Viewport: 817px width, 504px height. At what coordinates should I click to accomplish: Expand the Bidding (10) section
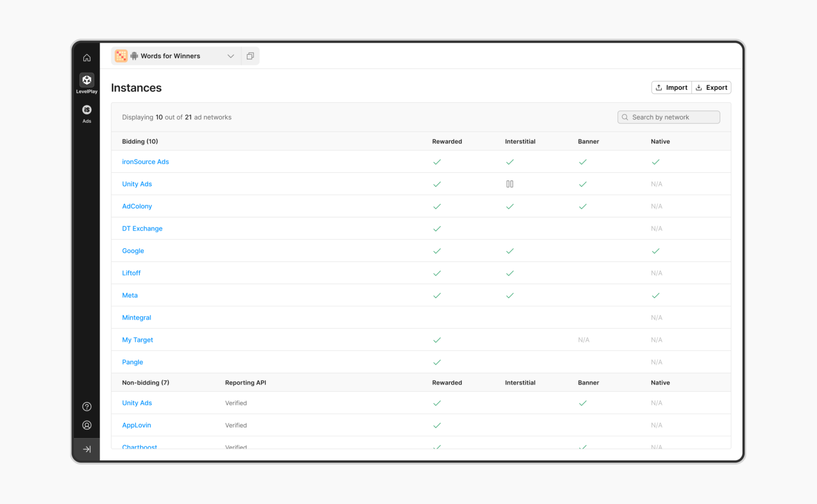(x=140, y=141)
